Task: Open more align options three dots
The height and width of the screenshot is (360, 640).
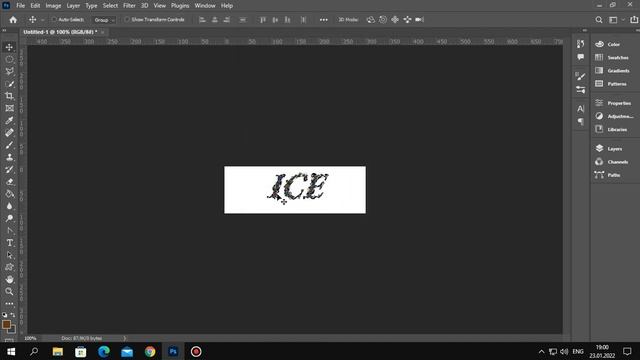Action: pyautogui.click(x=323, y=20)
